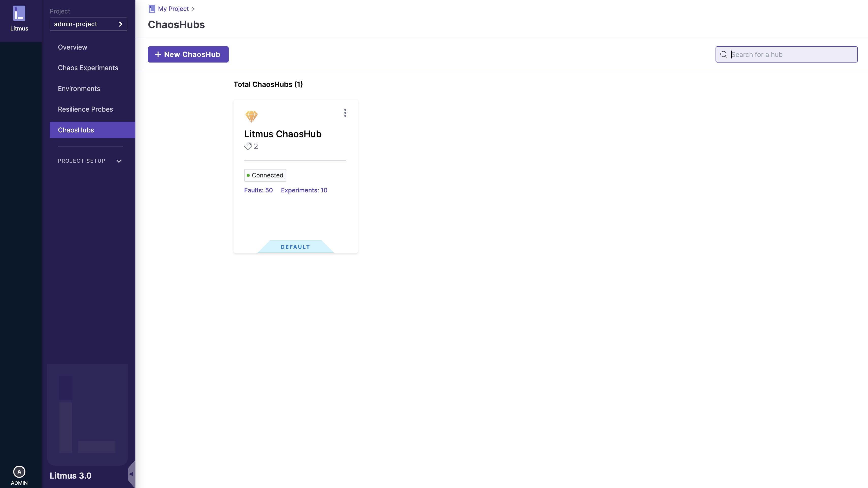This screenshot has height=488, width=868.
Task: Click the breadcrumb chevron after My Project
Action: point(193,9)
